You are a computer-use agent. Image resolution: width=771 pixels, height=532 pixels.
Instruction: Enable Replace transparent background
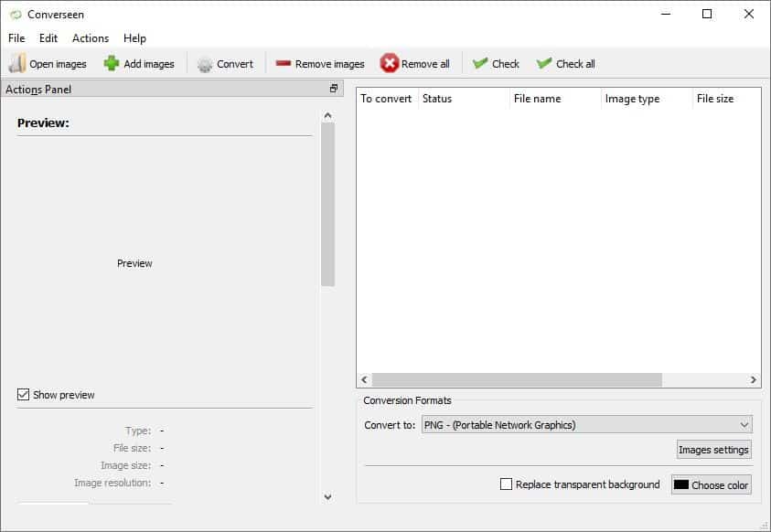point(507,484)
